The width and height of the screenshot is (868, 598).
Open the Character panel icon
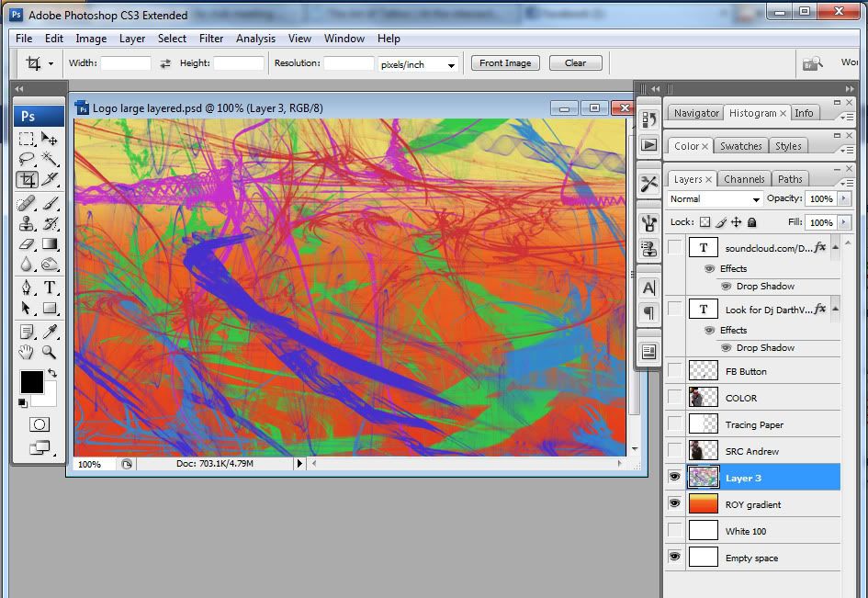[x=648, y=288]
